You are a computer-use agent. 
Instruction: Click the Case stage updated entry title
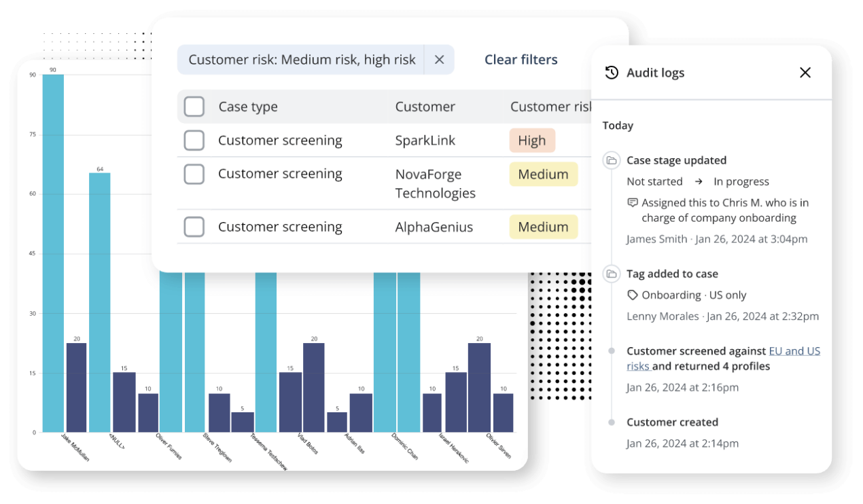[676, 160]
